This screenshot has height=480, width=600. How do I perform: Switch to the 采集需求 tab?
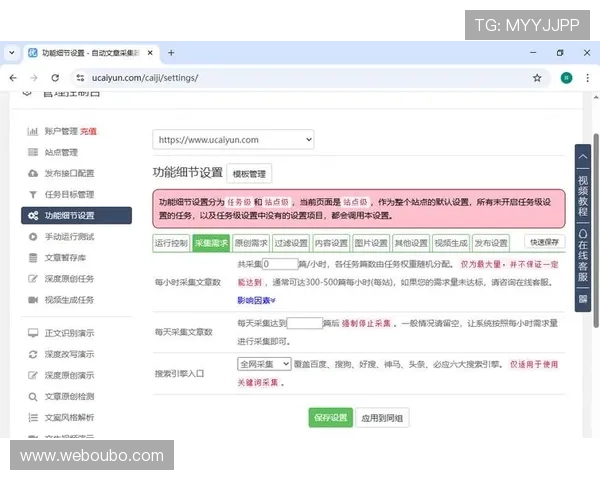pos(211,243)
